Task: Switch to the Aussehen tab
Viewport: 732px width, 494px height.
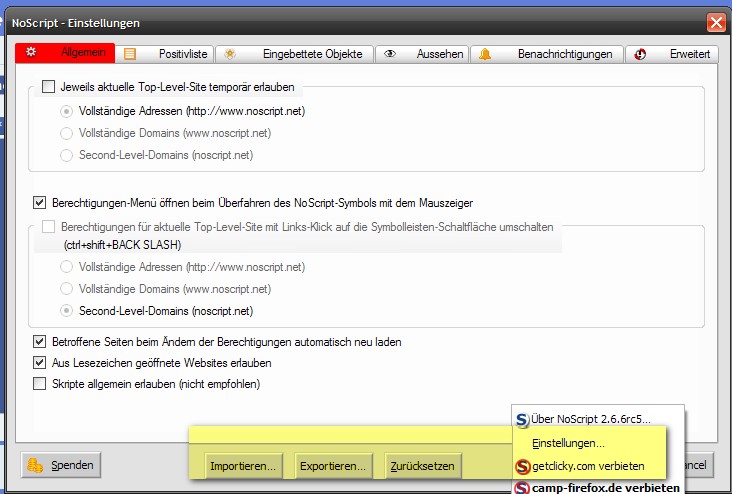Action: (422, 54)
